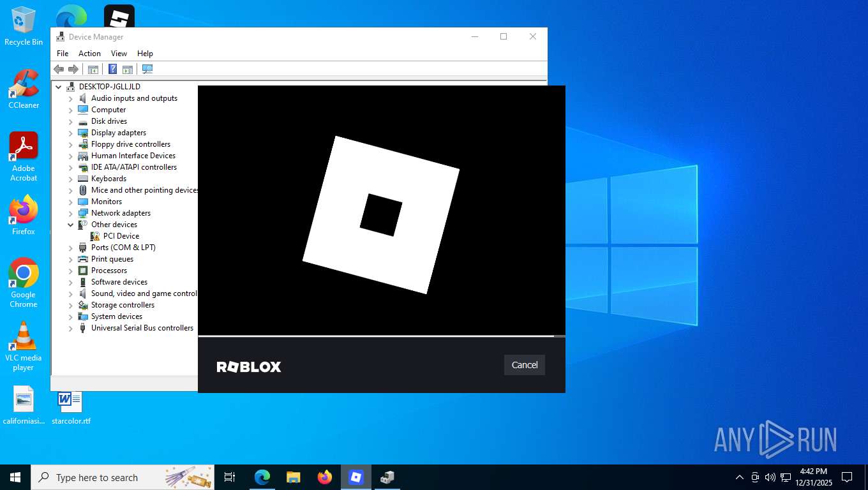Select the Keyboards category icon
Viewport: 868px width, 490px height.
pos(83,179)
